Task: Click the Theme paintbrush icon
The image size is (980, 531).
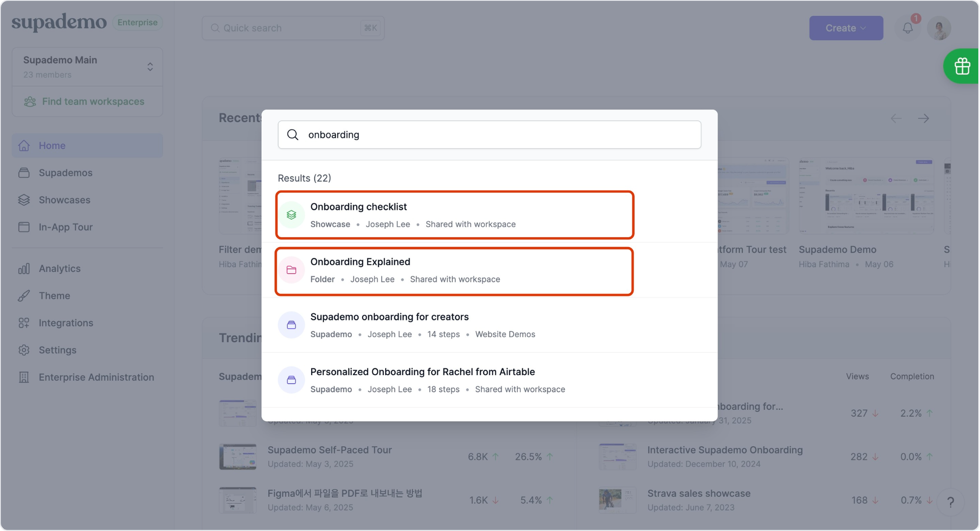Action: 24,296
